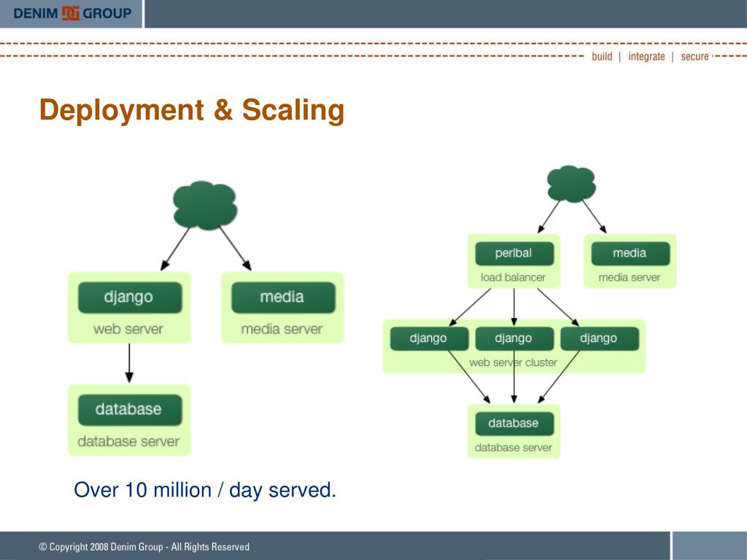Viewport: 747px width, 560px height.
Task: Click the 'secure' tagline word
Action: 694,56
